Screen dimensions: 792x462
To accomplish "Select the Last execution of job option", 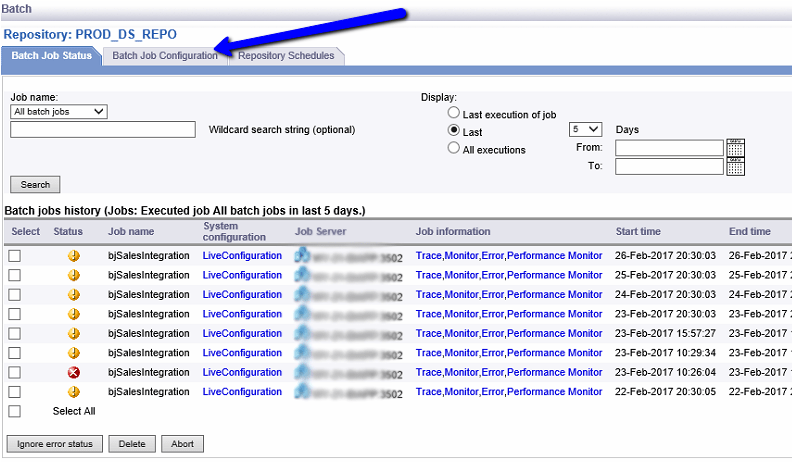I will 454,114.
